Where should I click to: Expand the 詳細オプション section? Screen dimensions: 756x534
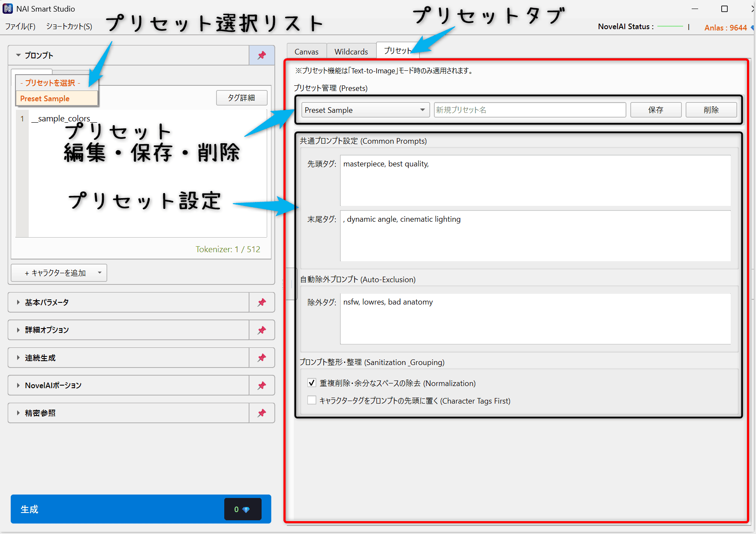18,330
